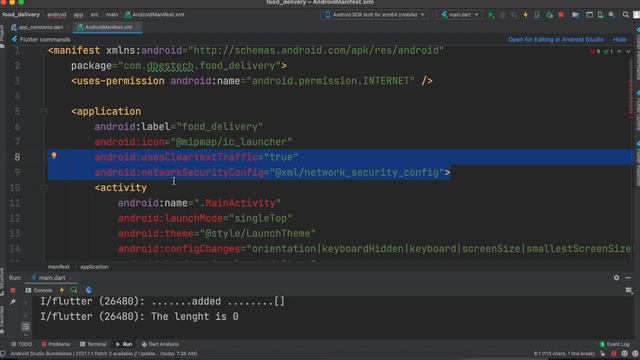
Task: Stop process with red square in Run panel
Action: (x=13, y=290)
